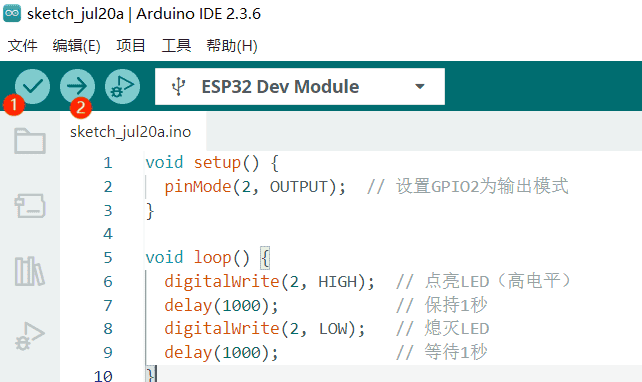This screenshot has height=382, width=642.
Task: Click the closing brace on line 3
Action: point(150,211)
